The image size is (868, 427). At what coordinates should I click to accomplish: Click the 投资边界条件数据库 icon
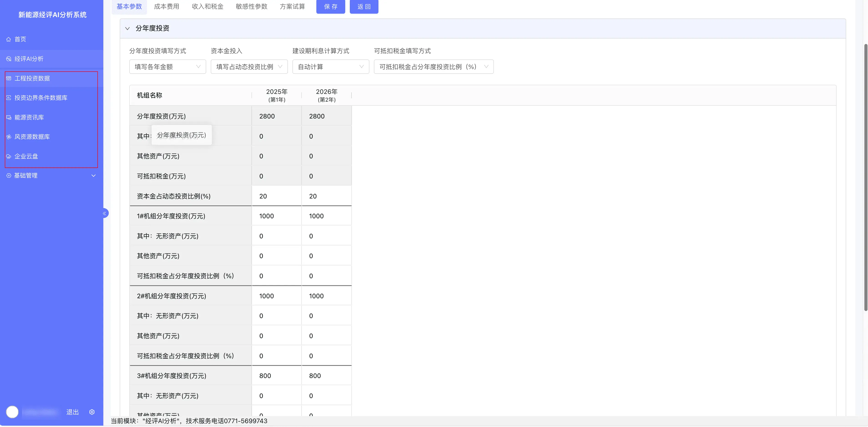pos(8,98)
